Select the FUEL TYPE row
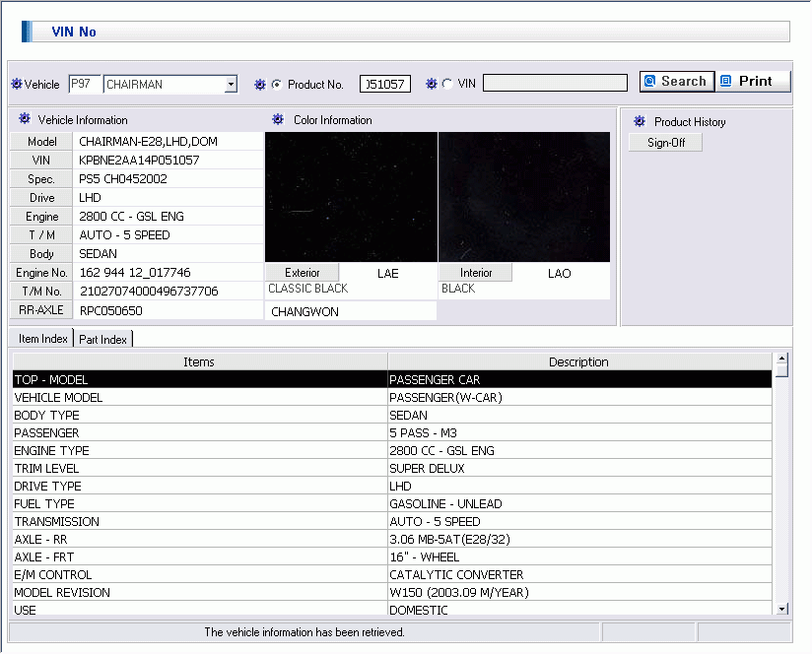The image size is (812, 654). point(392,503)
